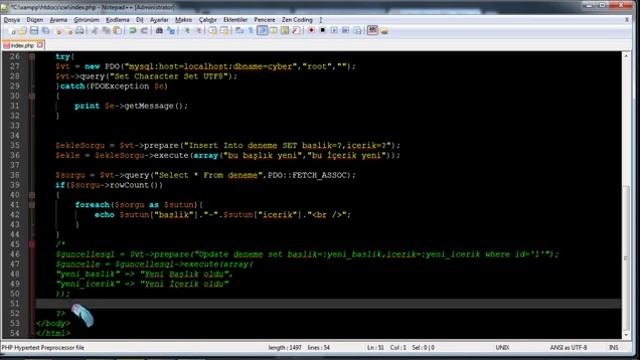Screen dimensions: 640x360
Task: Click the vertical scrollbar up arrow
Action: pos(627,56)
